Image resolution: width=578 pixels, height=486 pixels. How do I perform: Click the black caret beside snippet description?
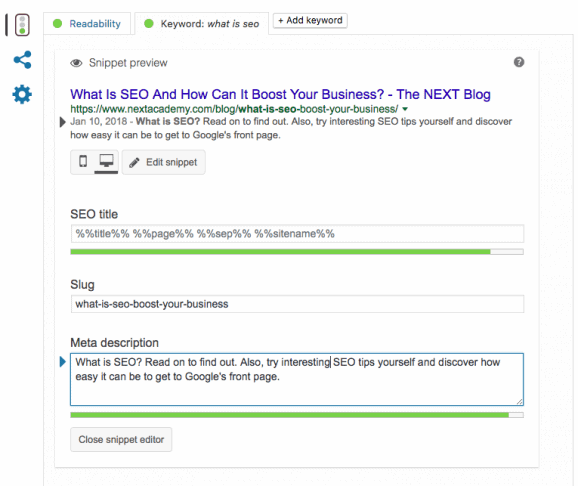coord(62,122)
